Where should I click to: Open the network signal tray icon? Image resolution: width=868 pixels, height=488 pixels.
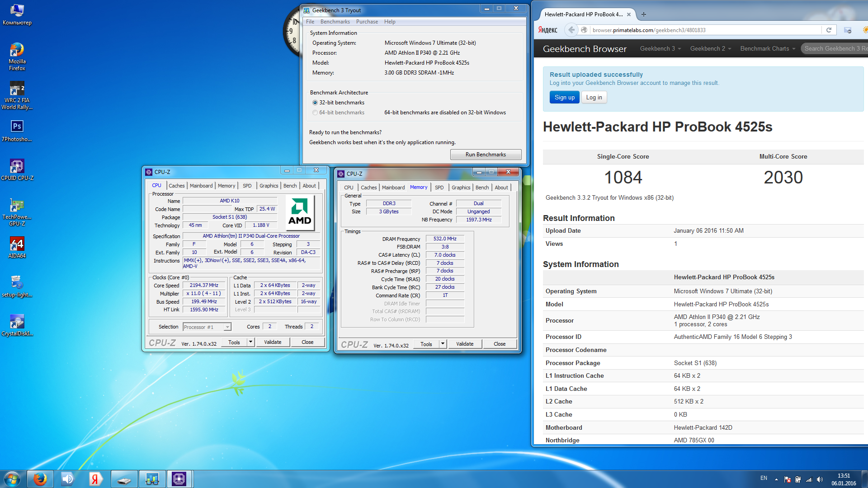[x=809, y=479]
